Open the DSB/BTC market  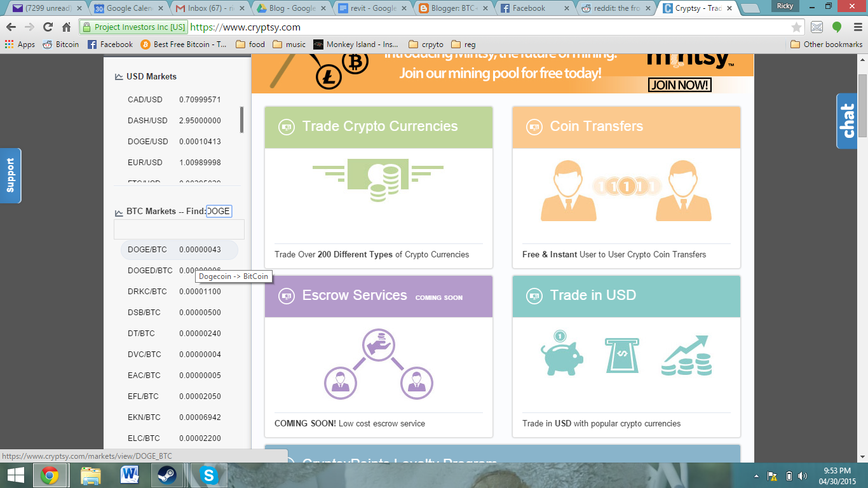[x=179, y=313]
